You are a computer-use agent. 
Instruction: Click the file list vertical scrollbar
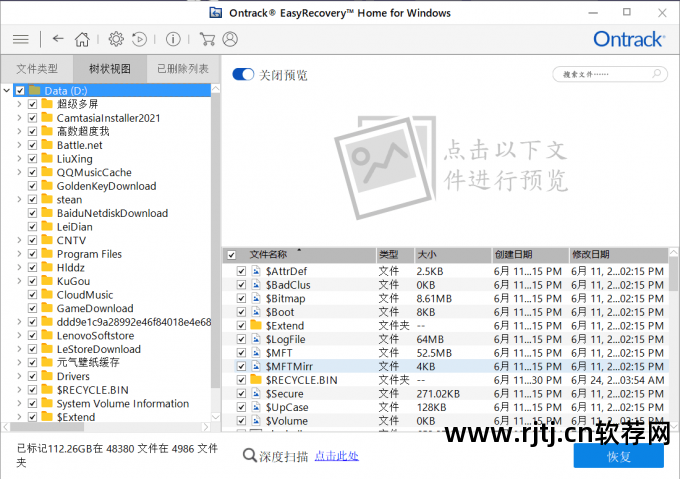[x=673, y=273]
